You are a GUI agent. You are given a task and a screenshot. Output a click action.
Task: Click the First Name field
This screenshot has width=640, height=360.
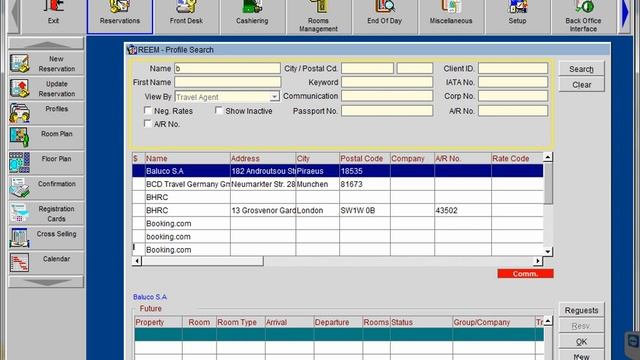227,82
